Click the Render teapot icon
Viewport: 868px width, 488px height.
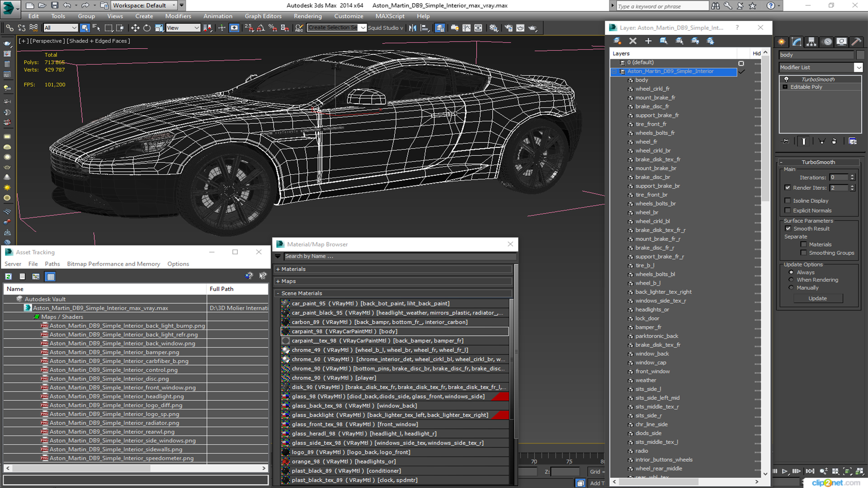pyautogui.click(x=533, y=28)
